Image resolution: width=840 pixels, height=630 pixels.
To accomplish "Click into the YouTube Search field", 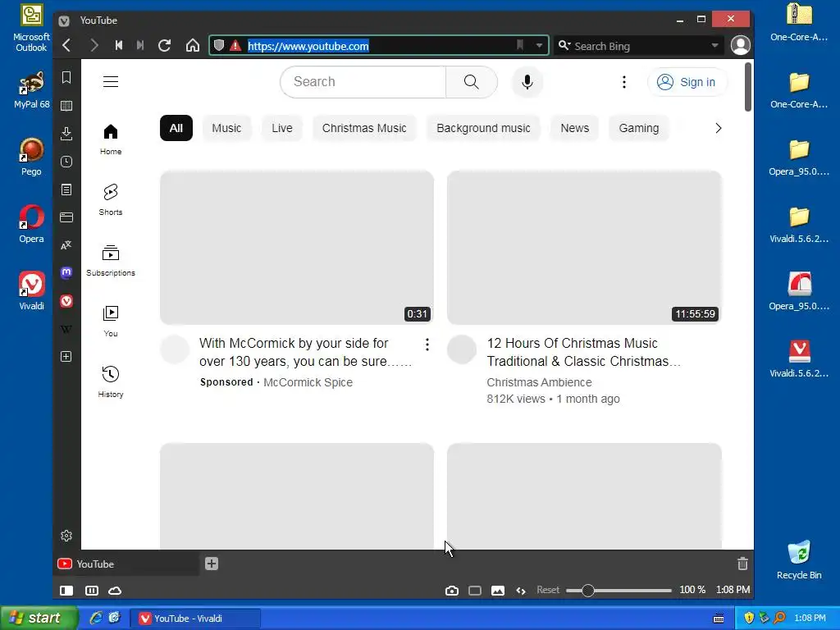I will point(363,82).
